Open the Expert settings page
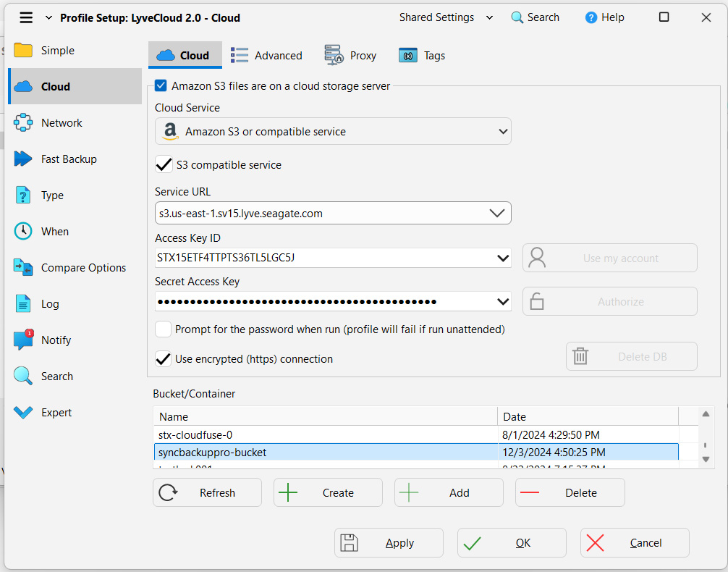This screenshot has width=728, height=572. [75, 412]
